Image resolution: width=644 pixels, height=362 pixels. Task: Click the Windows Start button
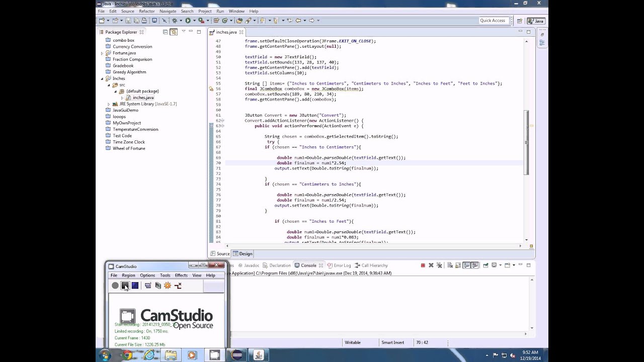[105, 355]
